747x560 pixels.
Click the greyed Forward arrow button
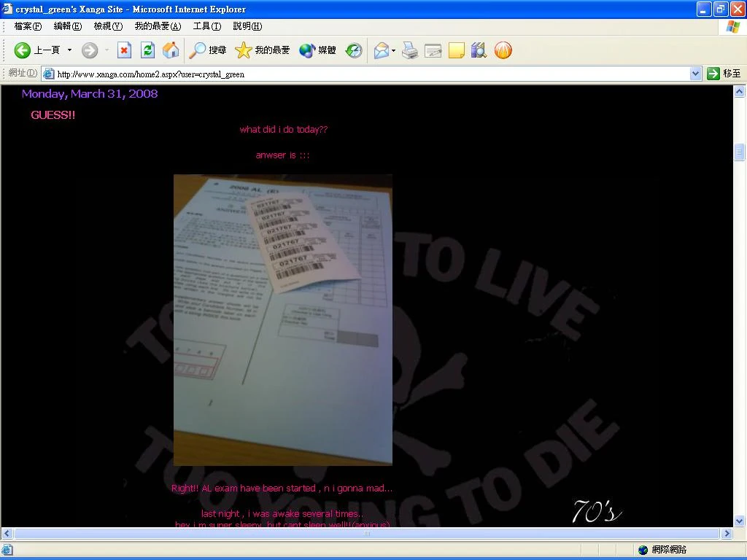(x=90, y=50)
